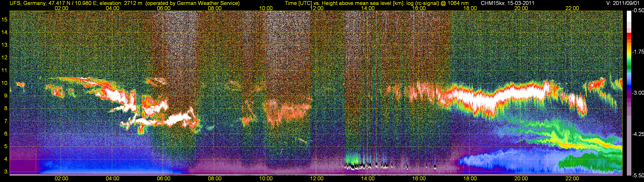Click the '3.' km height axis label

[6, 172]
